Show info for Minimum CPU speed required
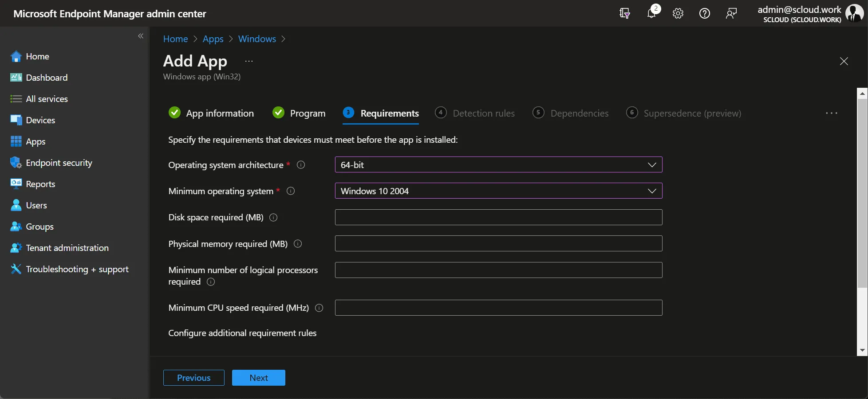 [x=319, y=308]
